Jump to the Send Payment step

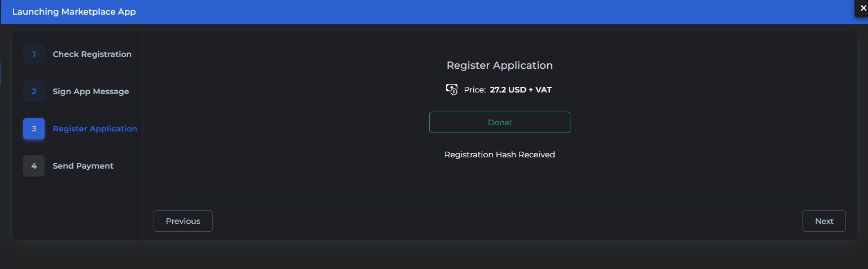coord(83,166)
